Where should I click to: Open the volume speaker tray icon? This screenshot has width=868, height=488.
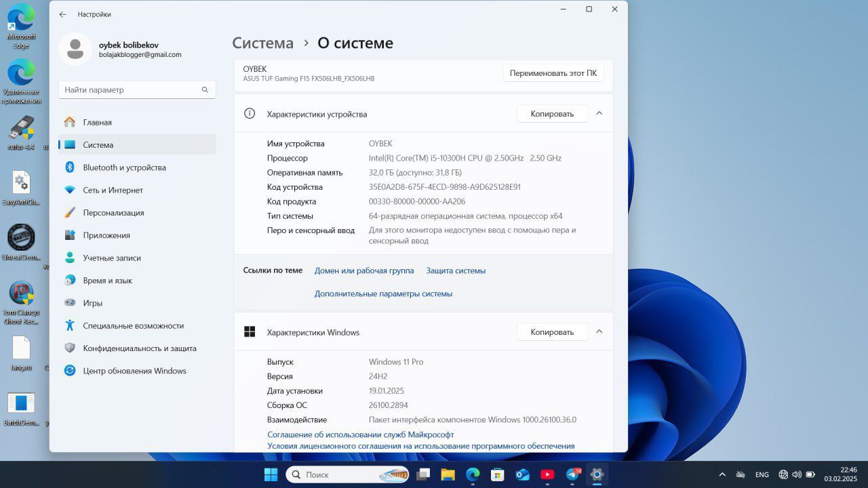[797, 474]
